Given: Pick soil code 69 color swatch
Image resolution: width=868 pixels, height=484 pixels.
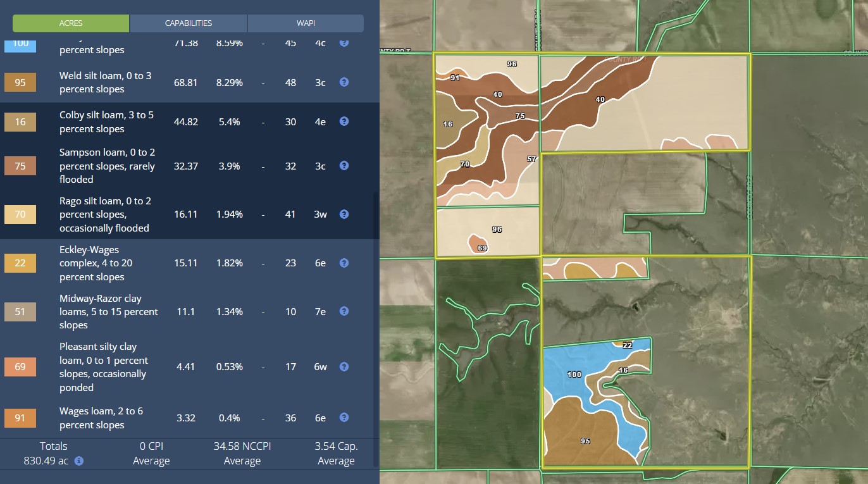Looking at the screenshot, I should [x=20, y=367].
